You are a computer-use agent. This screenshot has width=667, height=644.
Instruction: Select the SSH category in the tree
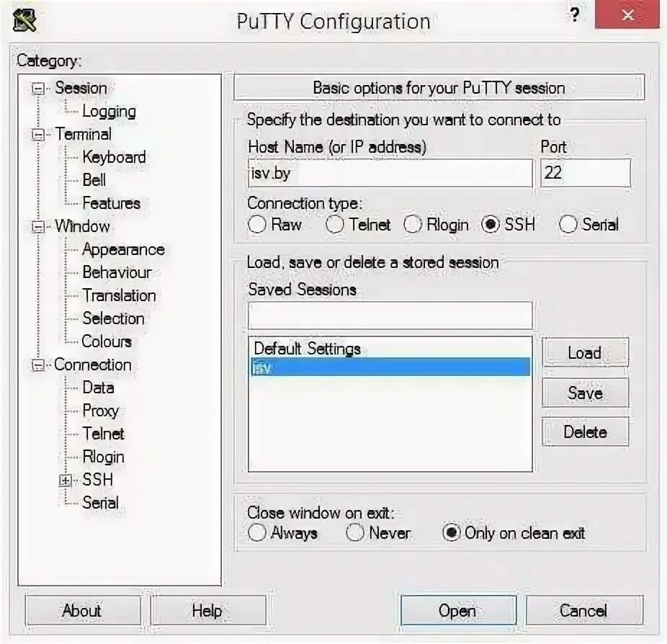[x=97, y=480]
